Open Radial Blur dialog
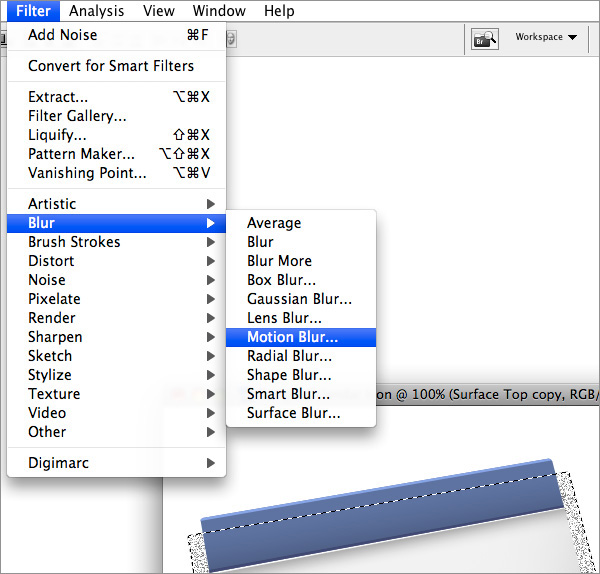 click(x=301, y=356)
